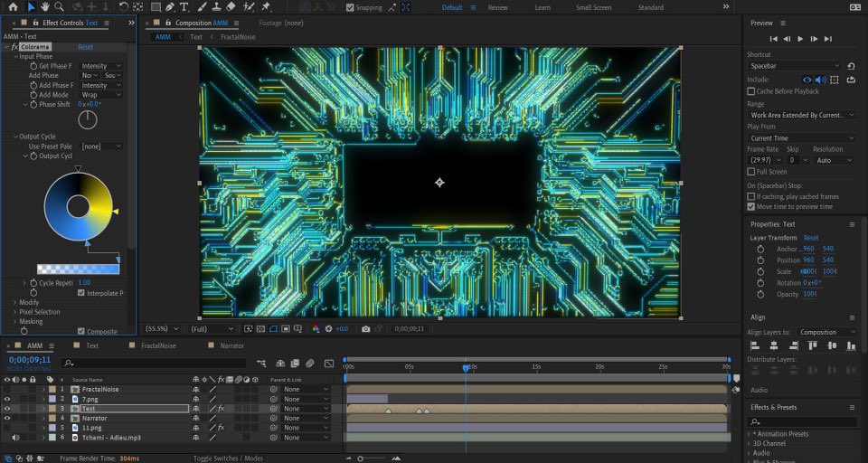This screenshot has width=868, height=463.
Task: Select the Eraser tool
Action: tap(231, 7)
